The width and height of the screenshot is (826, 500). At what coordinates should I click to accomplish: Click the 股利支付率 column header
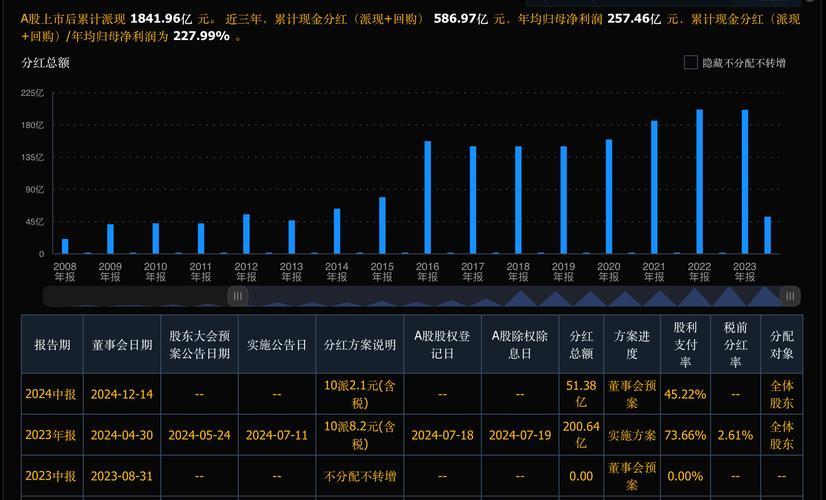point(685,345)
